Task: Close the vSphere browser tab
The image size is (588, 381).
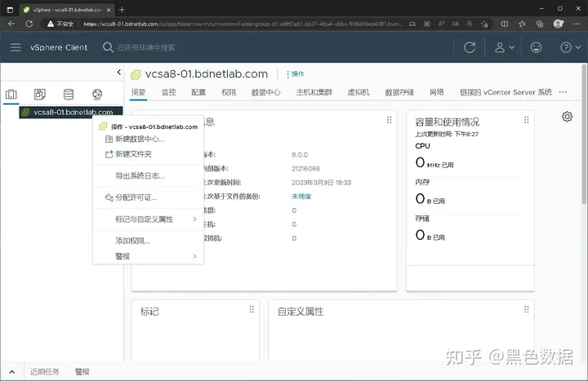Action: pos(109,10)
